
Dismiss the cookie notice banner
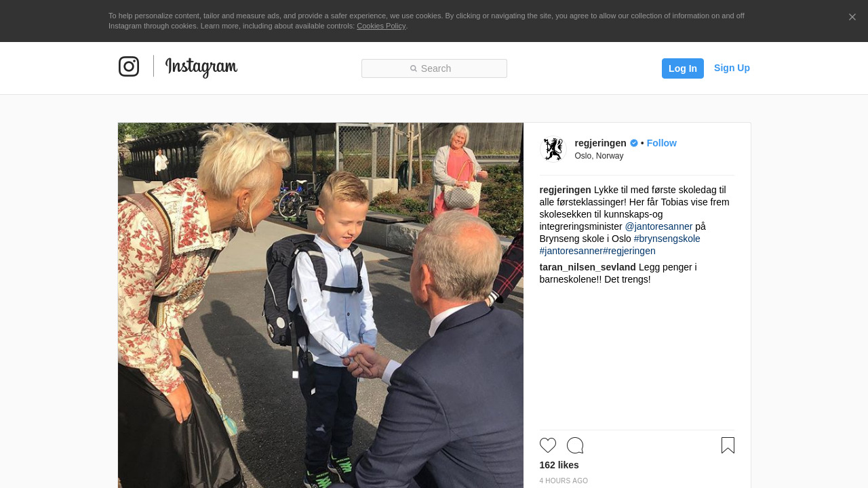(852, 17)
